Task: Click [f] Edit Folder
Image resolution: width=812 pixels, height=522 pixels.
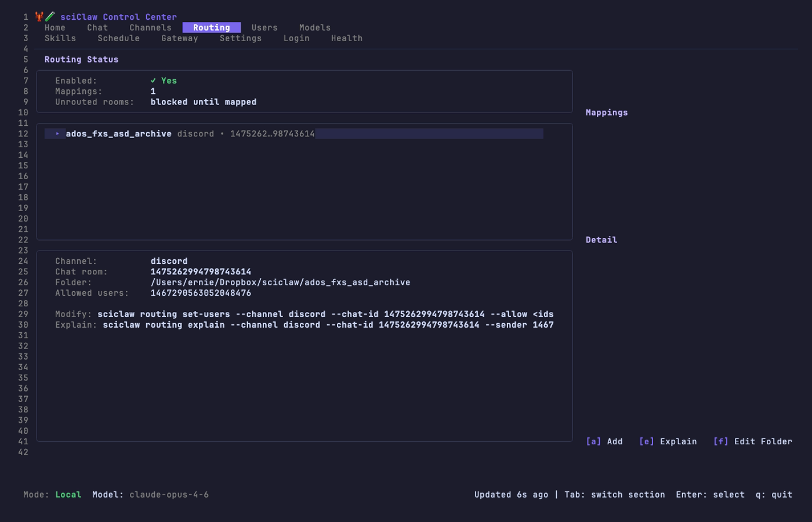Action: [752, 441]
